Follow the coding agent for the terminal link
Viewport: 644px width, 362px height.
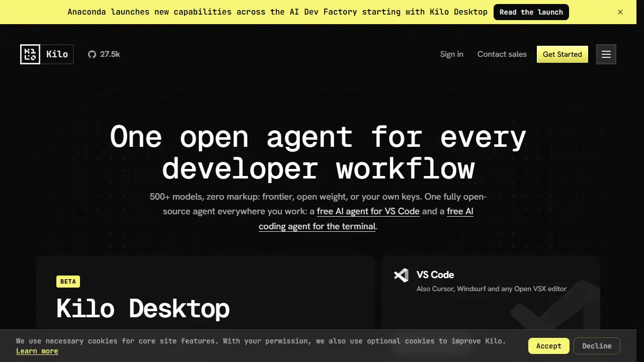click(x=317, y=226)
